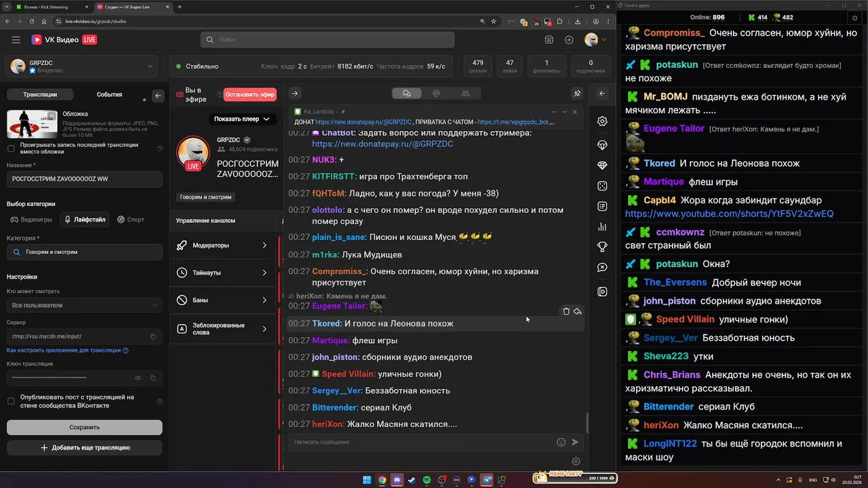Screen dimensions: 868x488
Task: Expand the Баны section
Action: pos(222,300)
